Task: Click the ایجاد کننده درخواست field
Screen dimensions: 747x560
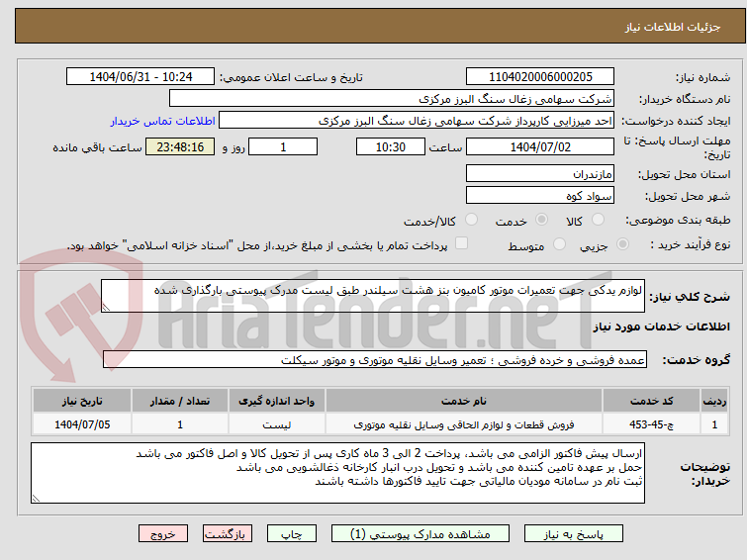Action: [x=417, y=121]
